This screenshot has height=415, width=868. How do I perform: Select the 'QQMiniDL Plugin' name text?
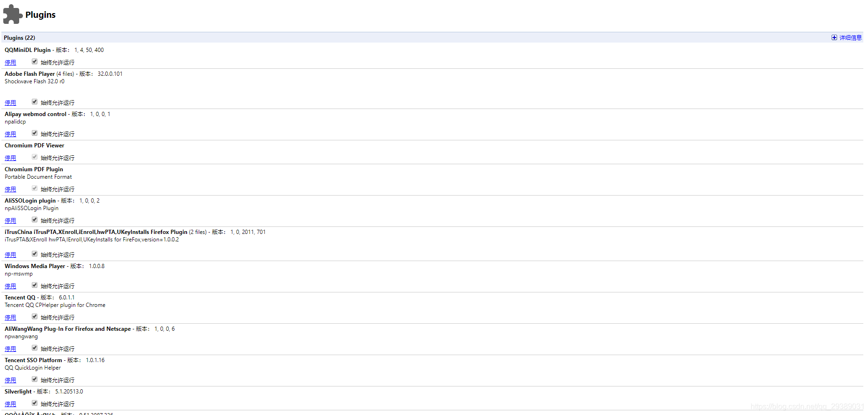coord(28,50)
